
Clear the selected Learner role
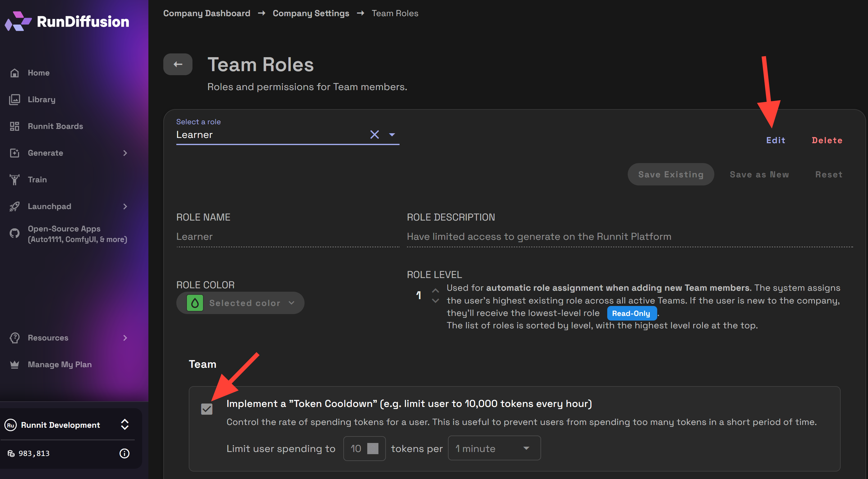374,135
